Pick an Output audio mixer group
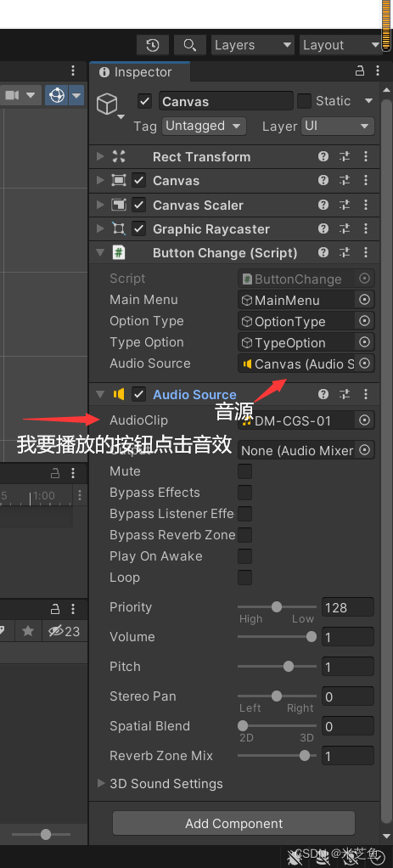The width and height of the screenshot is (393, 868). 364,450
